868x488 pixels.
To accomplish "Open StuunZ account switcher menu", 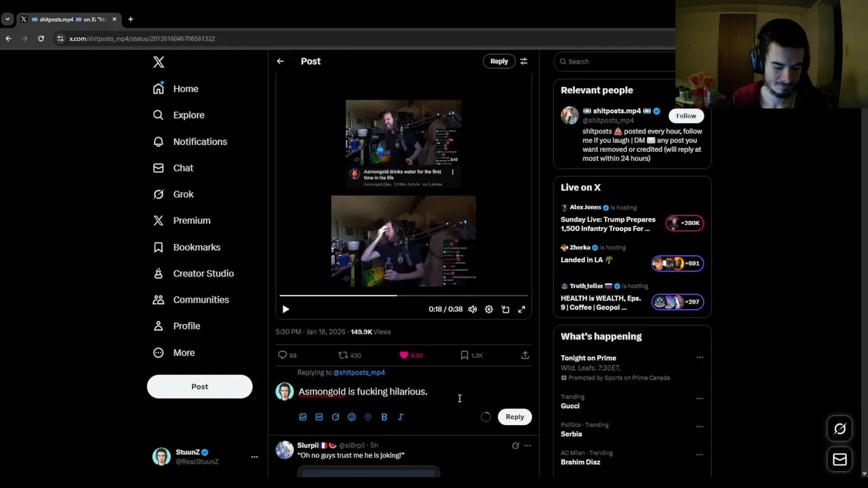I will (x=205, y=457).
